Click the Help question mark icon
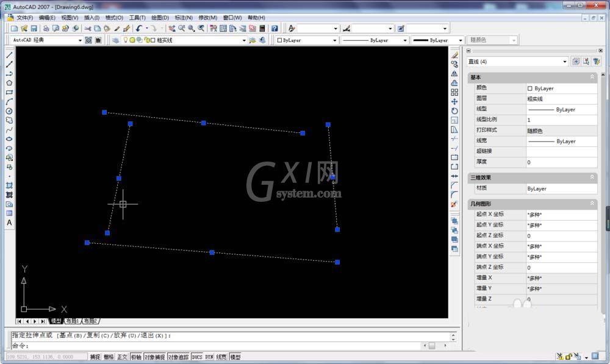This screenshot has width=610, height=364. 274,29
